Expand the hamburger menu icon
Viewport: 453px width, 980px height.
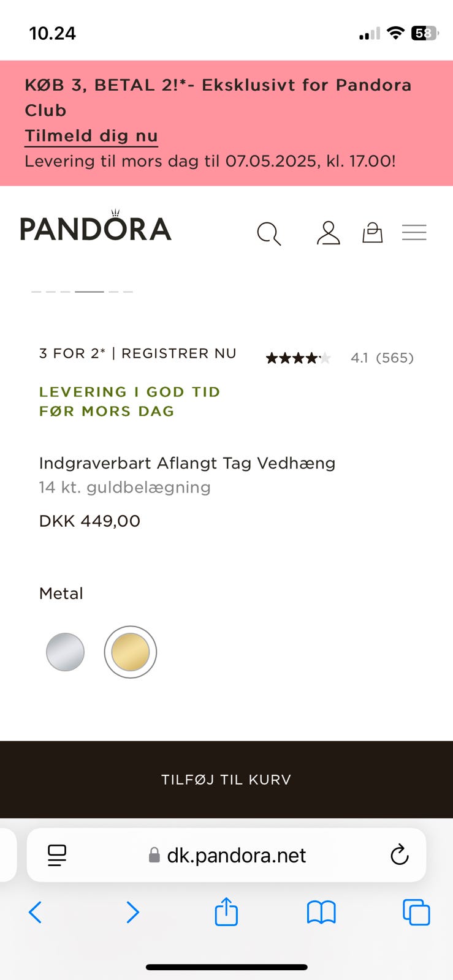414,232
